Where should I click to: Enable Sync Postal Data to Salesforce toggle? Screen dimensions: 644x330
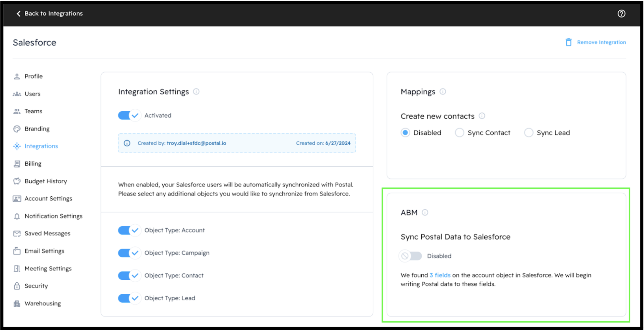(x=410, y=256)
